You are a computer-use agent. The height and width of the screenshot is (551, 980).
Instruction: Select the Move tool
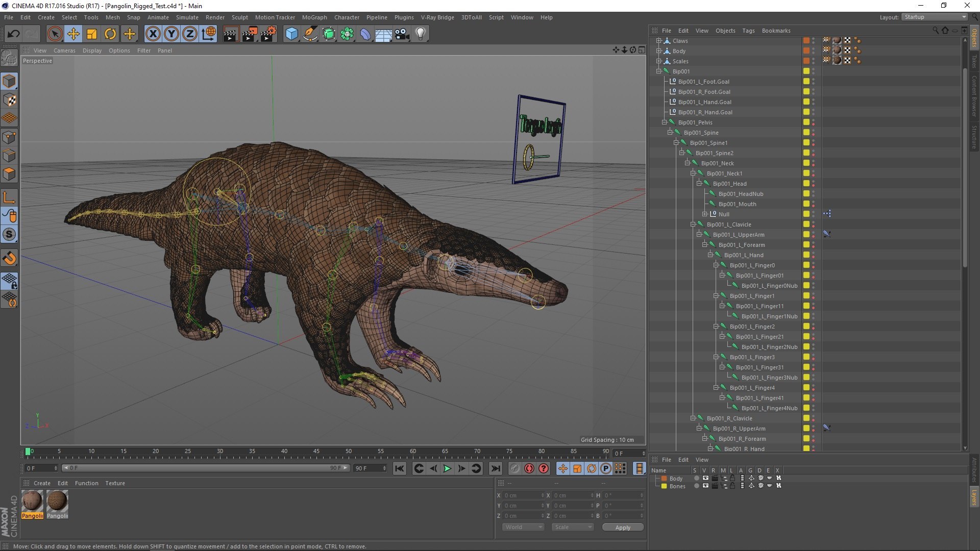pos(73,34)
